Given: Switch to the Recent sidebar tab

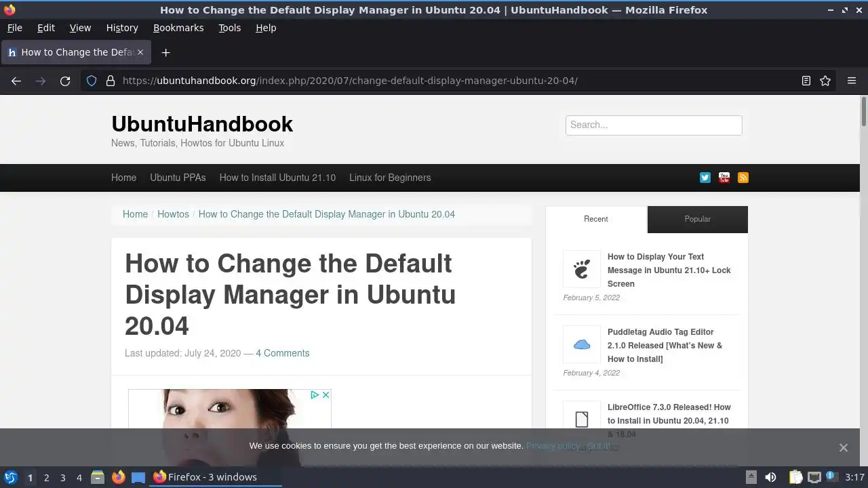Looking at the screenshot, I should 596,219.
